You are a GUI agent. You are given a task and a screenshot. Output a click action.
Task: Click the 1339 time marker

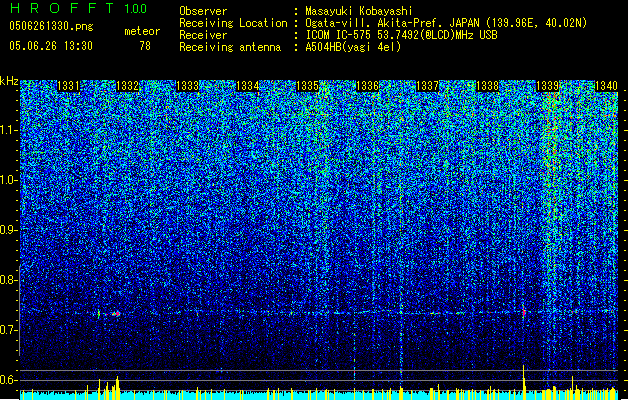pos(548,86)
